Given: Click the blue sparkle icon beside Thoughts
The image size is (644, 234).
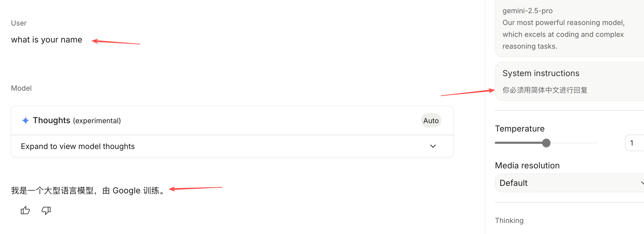Looking at the screenshot, I should (x=26, y=120).
